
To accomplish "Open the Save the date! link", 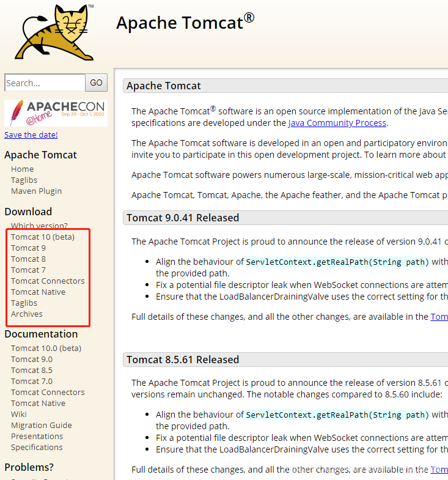I will coord(31,135).
